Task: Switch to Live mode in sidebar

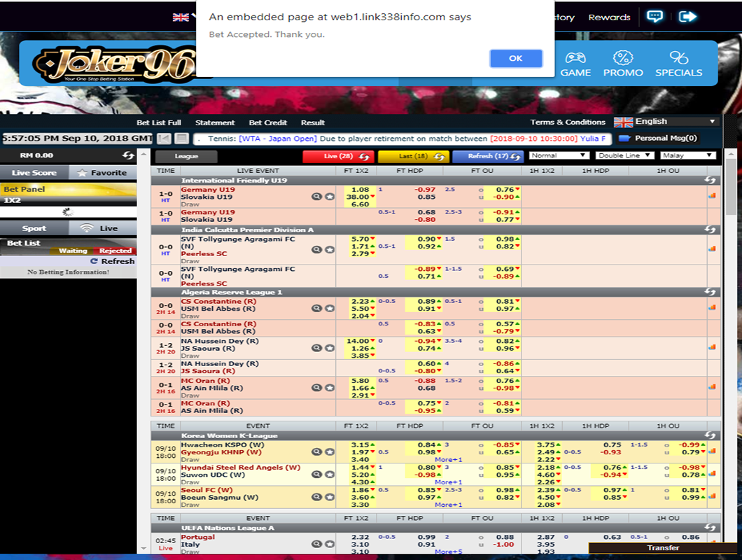Action: [x=102, y=228]
